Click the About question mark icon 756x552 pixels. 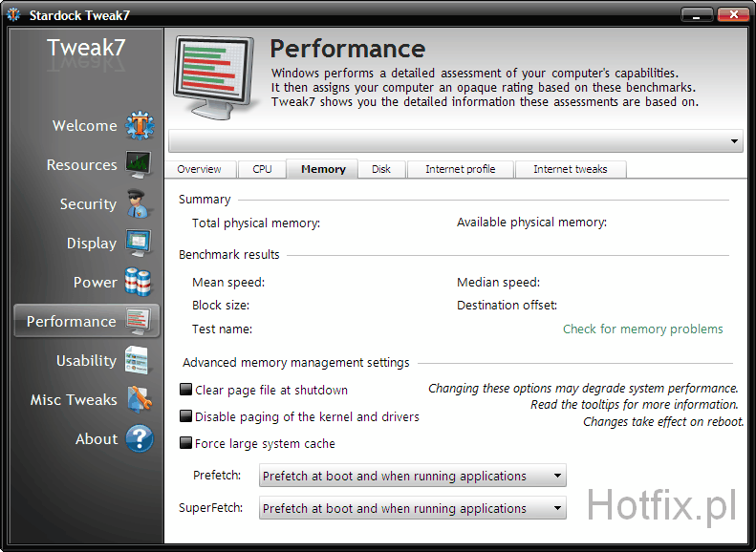coord(140,438)
